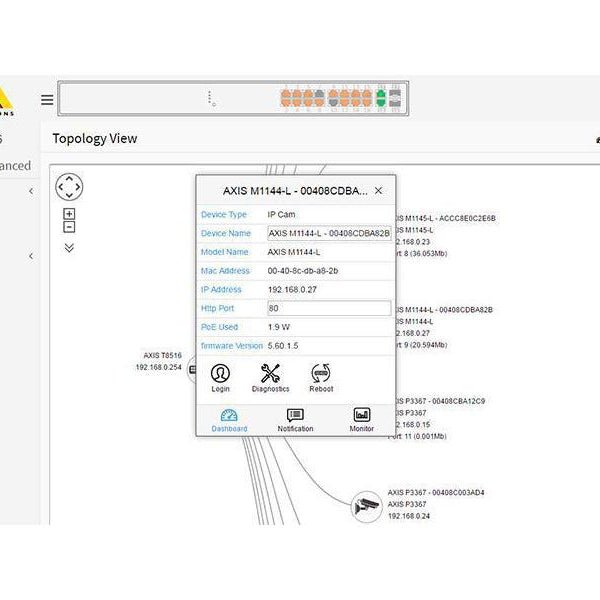
Task: Switch to the Dashboard tab
Action: tap(229, 420)
